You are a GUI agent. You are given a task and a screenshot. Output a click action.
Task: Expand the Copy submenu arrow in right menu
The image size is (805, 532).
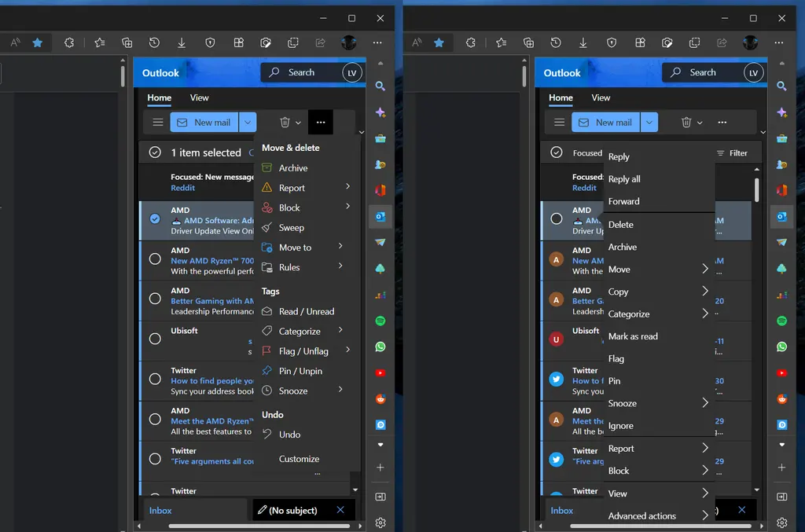point(705,291)
